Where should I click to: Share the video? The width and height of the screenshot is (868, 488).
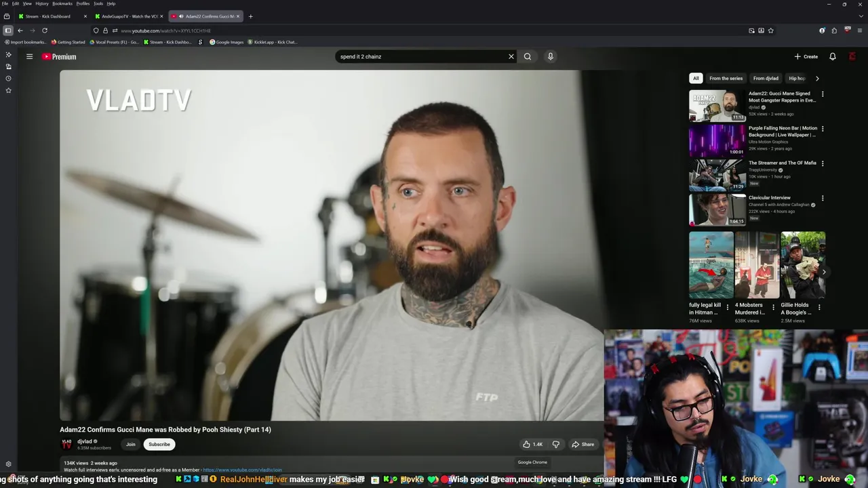(x=583, y=444)
